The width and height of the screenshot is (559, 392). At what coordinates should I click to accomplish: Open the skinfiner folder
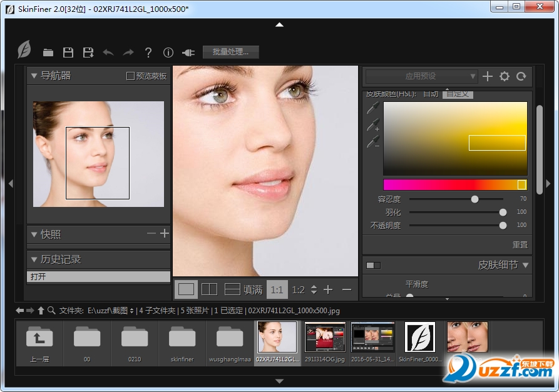182,343
